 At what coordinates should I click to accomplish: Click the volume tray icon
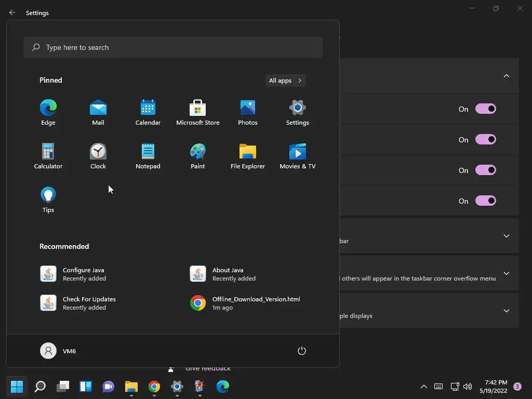tap(468, 387)
